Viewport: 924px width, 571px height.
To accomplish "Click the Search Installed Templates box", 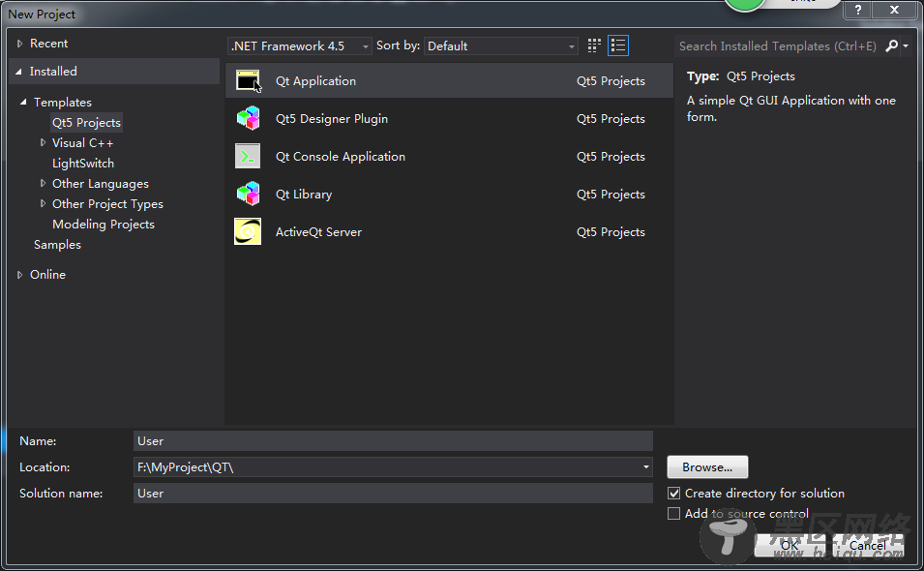I will point(778,45).
